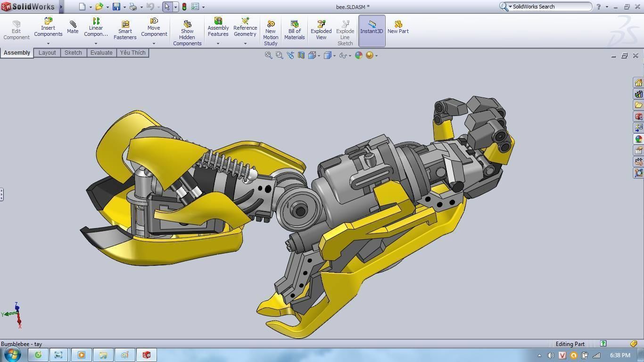
Task: Click Hide/Show Items glasses icon
Action: click(343, 55)
